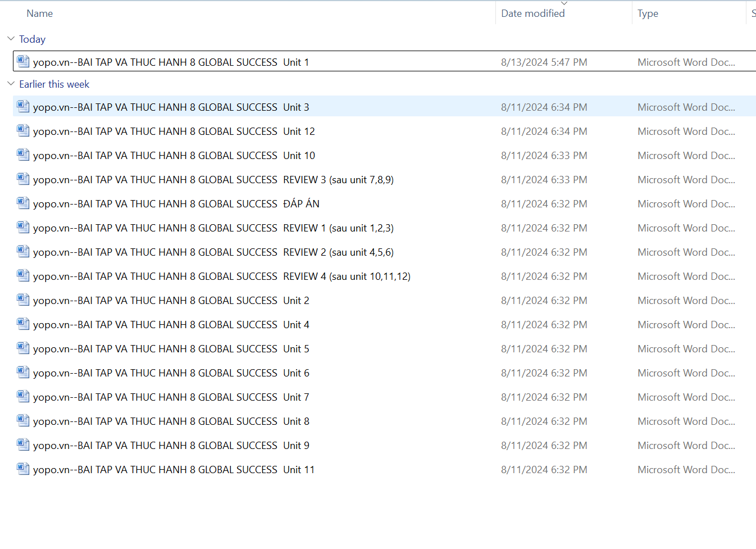Click the Type cell of ĐÁP ÁN row
The image size is (756, 549).
point(686,204)
